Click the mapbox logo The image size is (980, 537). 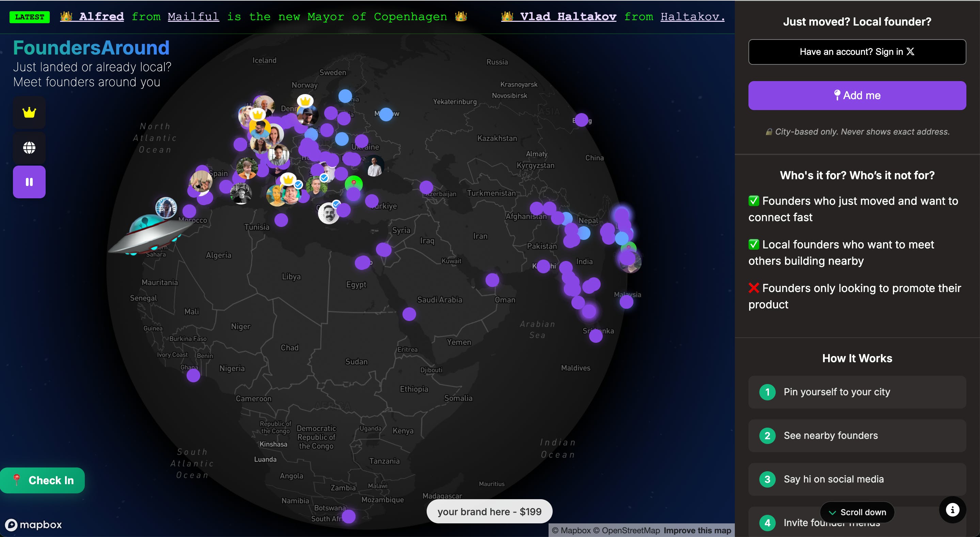coord(33,524)
